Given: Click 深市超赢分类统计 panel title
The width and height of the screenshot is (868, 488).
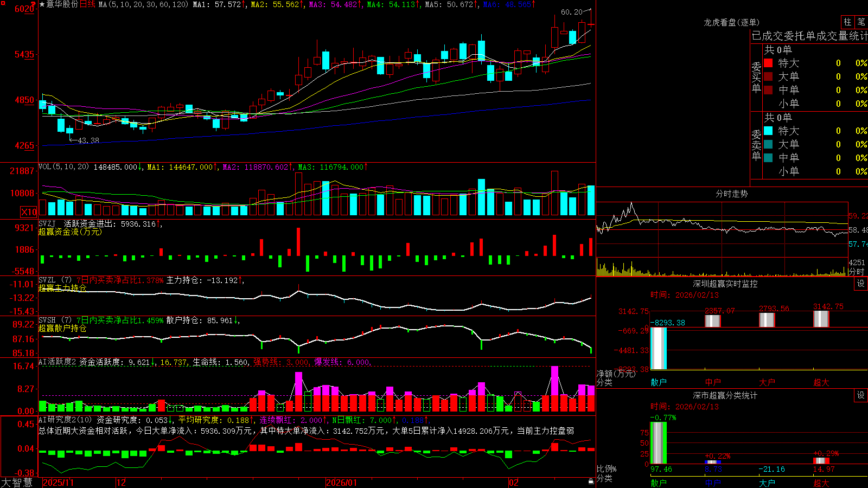Looking at the screenshot, I should pos(725,395).
